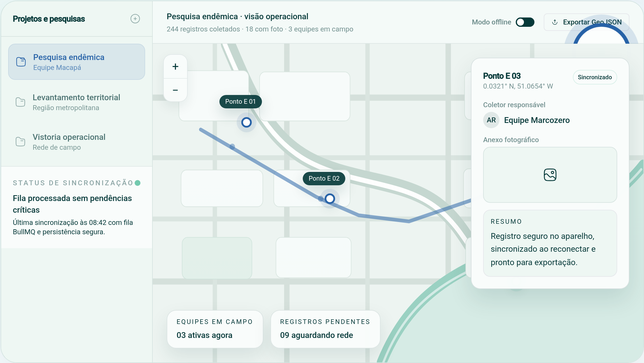Open the Registros pendentes card
The height and width of the screenshot is (363, 644).
(x=325, y=329)
